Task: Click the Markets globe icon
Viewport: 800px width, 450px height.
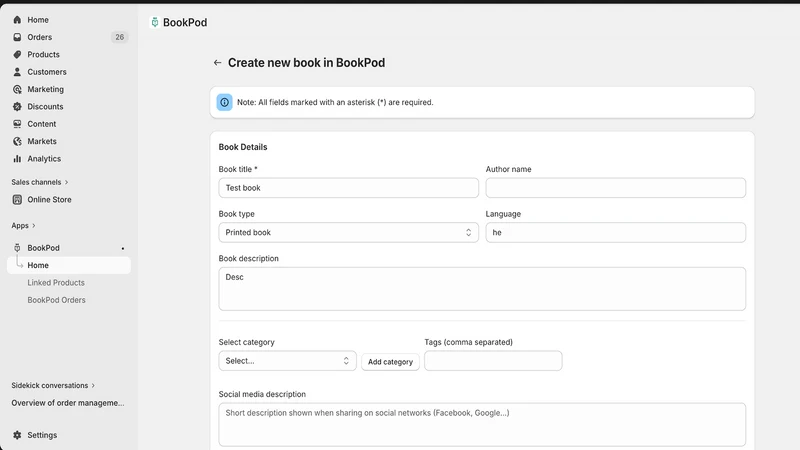Action: pyautogui.click(x=17, y=141)
